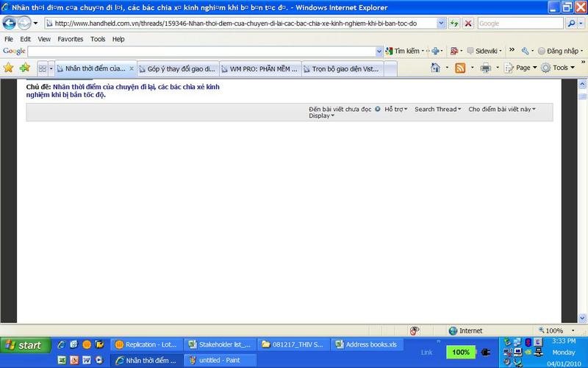588x368 pixels.
Task: Open the Hỗ trợ dropdown menu
Action: (x=395, y=109)
